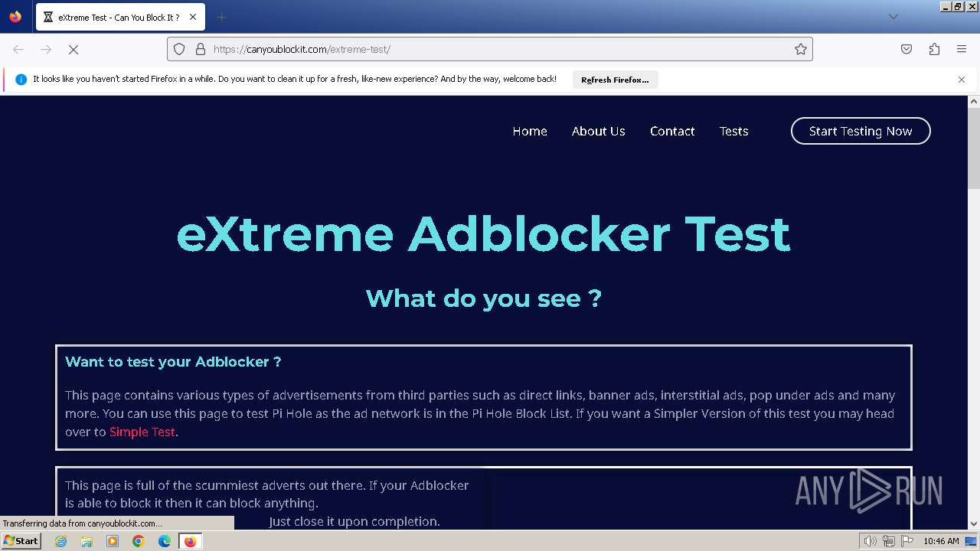Close the eXtreme Test tab
Viewport: 980px width, 551px height.
193,17
